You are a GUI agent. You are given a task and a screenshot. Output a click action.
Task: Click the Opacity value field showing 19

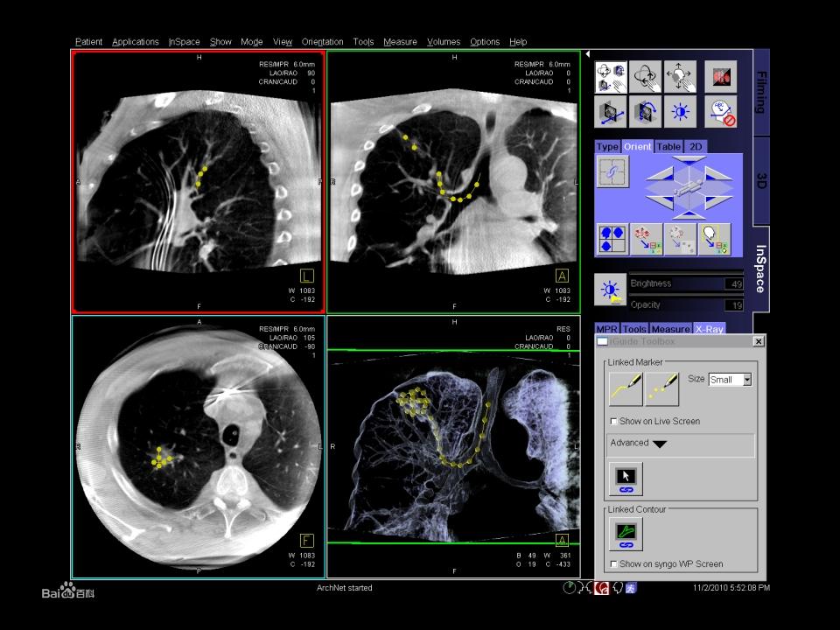(733, 305)
